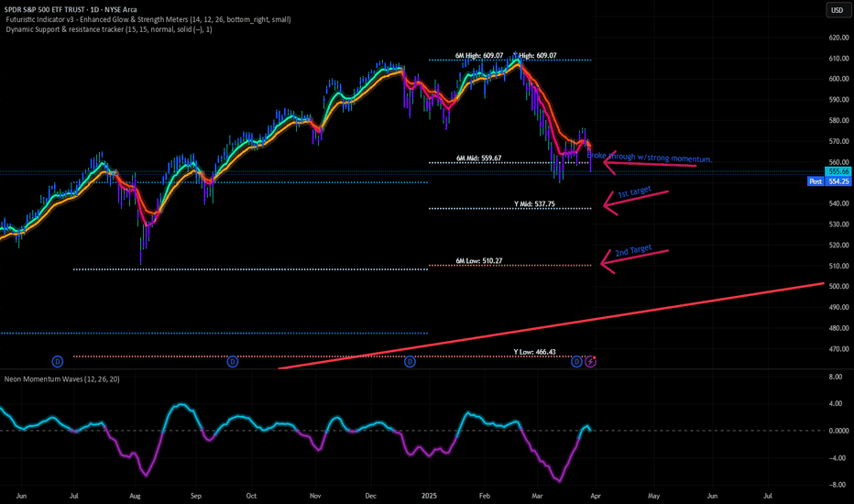Click the 8.00 momentum axis label
The image size is (854, 504).
(836, 377)
